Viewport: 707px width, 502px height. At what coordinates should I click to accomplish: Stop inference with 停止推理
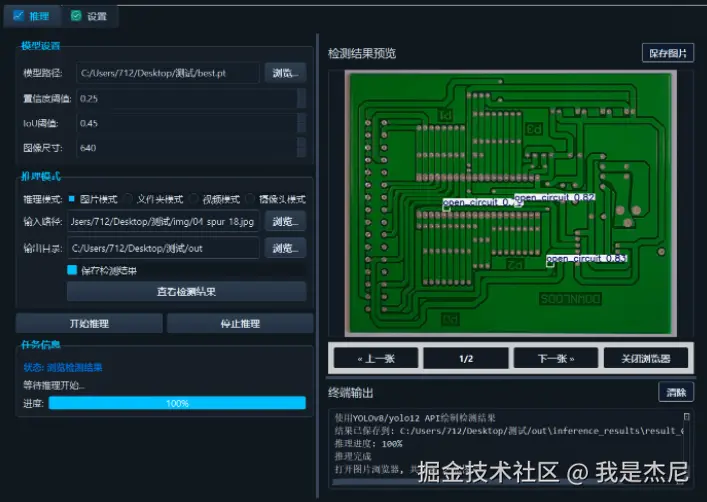pos(240,323)
